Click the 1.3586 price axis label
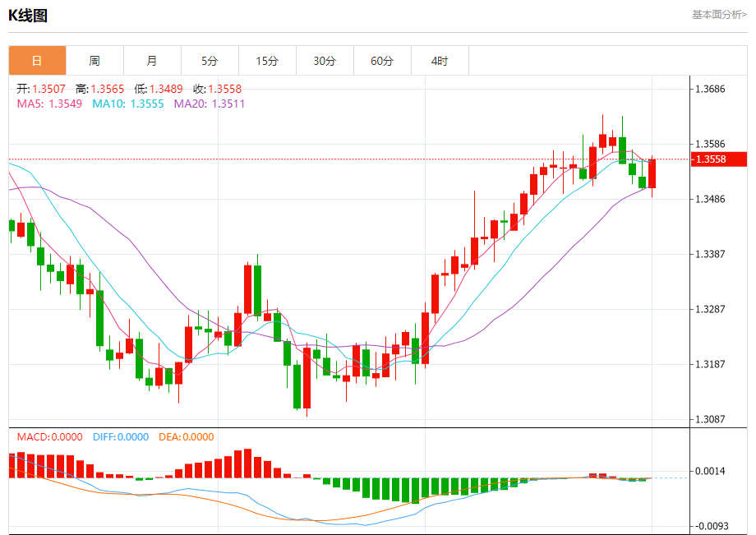This screenshot has width=756, height=535. tap(710, 144)
